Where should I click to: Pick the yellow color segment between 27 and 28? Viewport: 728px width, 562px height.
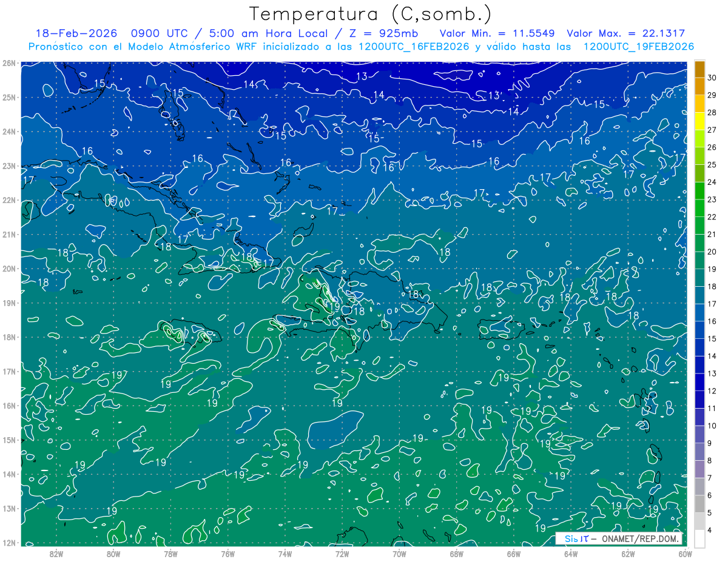pos(699,121)
